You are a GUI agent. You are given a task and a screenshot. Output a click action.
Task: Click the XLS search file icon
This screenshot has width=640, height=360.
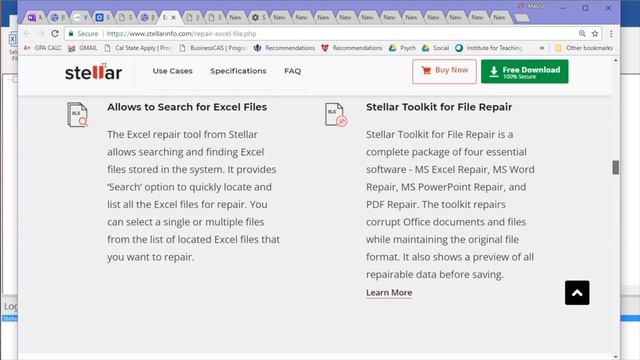tap(78, 114)
